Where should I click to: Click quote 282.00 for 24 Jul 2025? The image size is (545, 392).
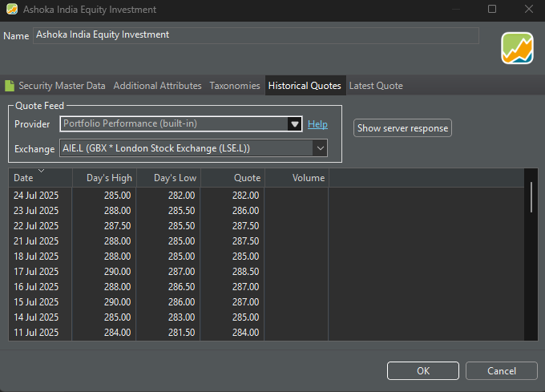point(246,196)
